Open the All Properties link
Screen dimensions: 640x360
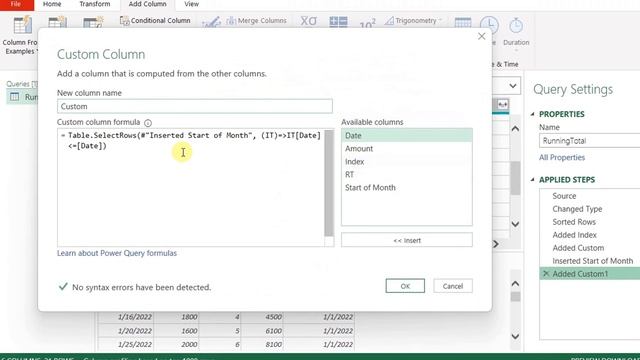pos(562,158)
